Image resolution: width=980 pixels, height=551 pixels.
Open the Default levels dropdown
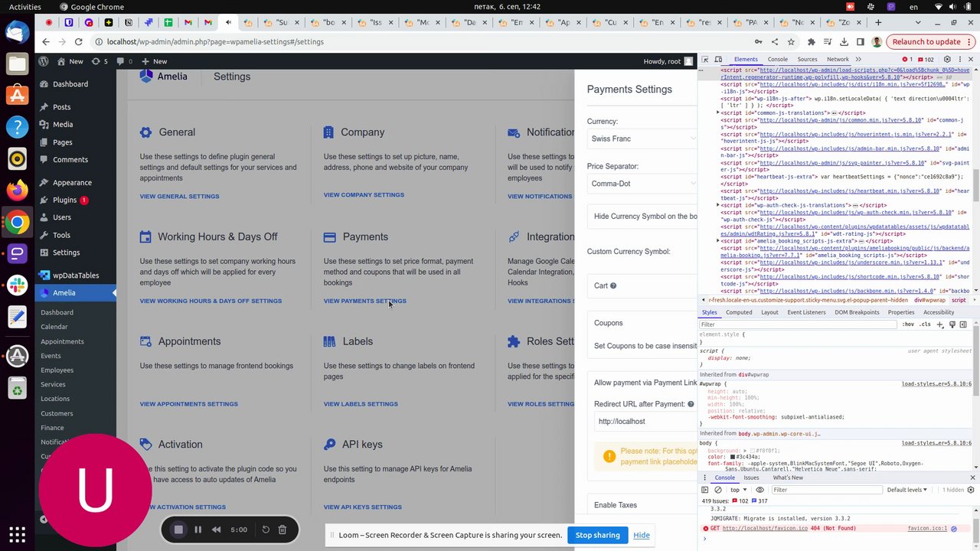pyautogui.click(x=907, y=490)
